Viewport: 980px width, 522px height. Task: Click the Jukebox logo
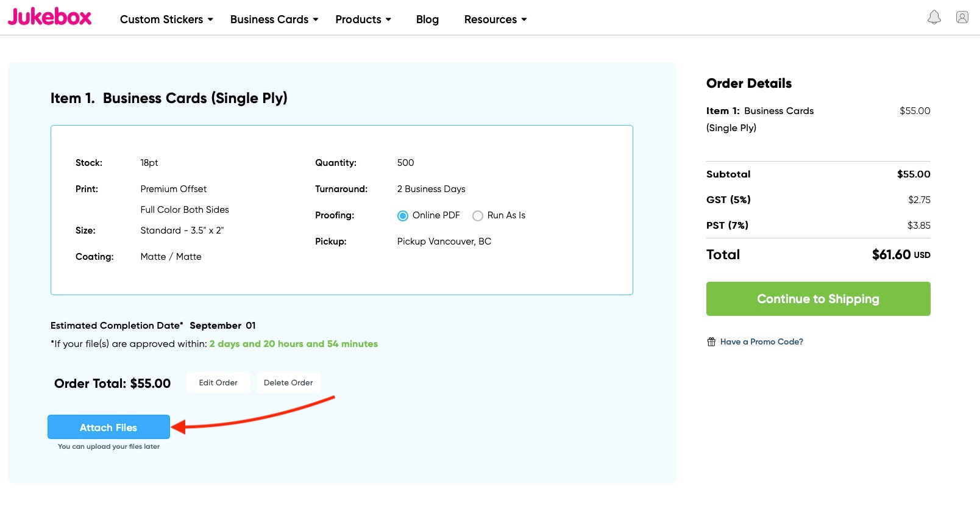[x=49, y=16]
